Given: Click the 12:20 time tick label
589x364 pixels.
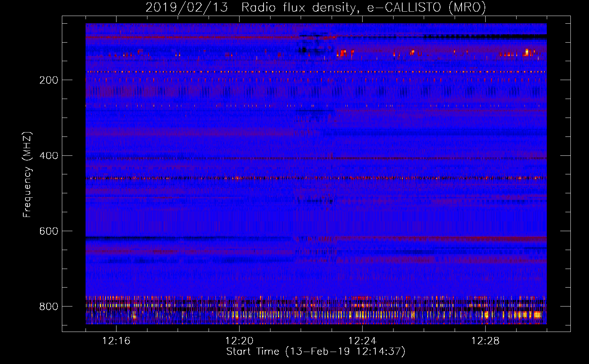Looking at the screenshot, I should (x=239, y=341).
